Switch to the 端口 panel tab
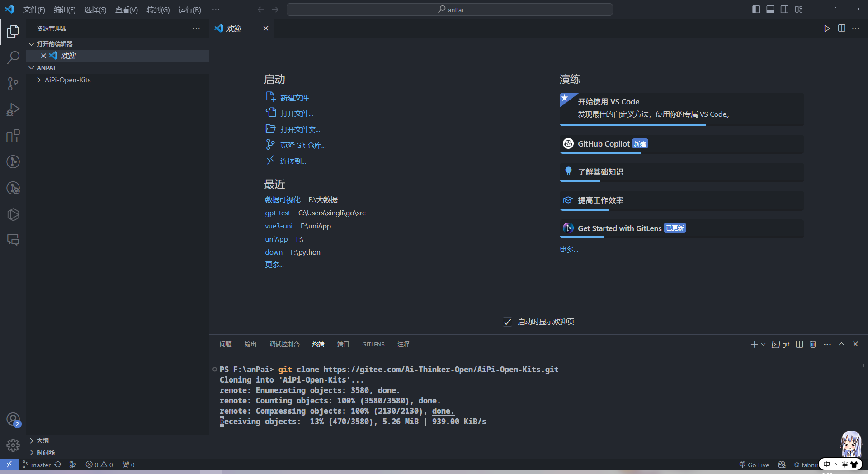The width and height of the screenshot is (868, 474). point(343,345)
